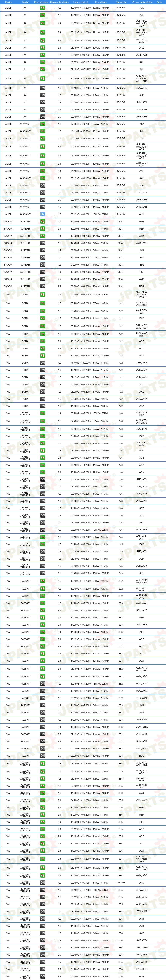Click petrol icon in Audi A4 2.4 APZ row
Image resolution: width=166 pixels, height=980 pixels.
(x=43, y=48)
